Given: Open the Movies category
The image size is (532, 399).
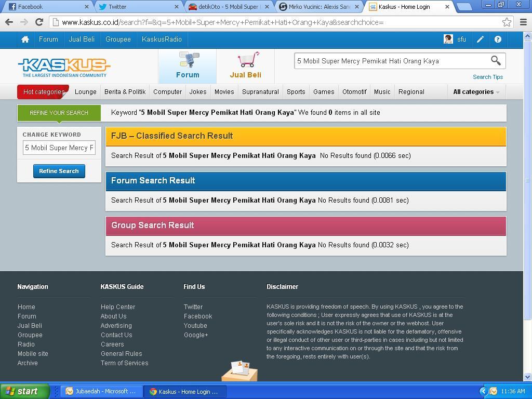Looking at the screenshot, I should click(224, 92).
